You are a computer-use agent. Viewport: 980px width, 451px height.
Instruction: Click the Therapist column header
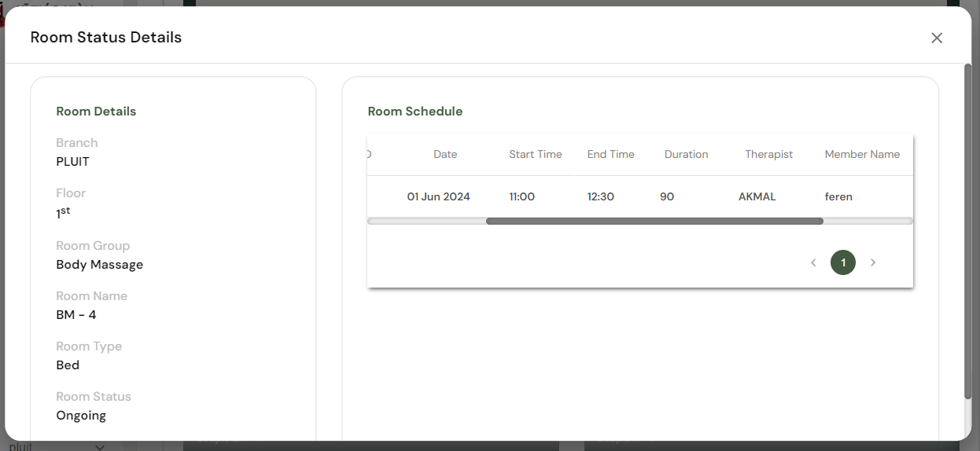pos(769,155)
